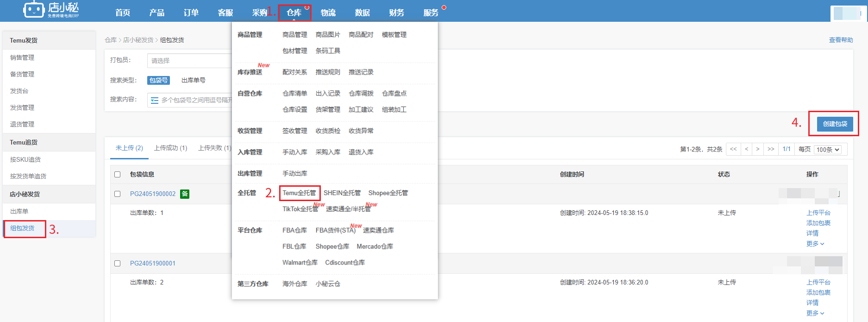Open the 客服 top menu
The image size is (868, 322).
pyautogui.click(x=225, y=13)
